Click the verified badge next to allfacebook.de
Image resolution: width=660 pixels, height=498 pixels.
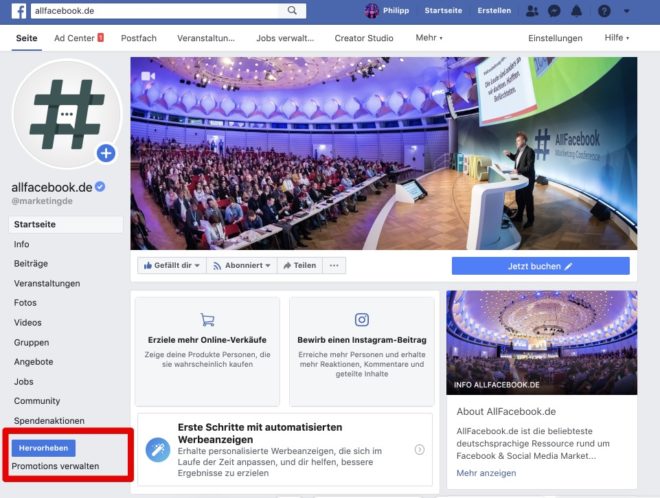[x=100, y=186]
